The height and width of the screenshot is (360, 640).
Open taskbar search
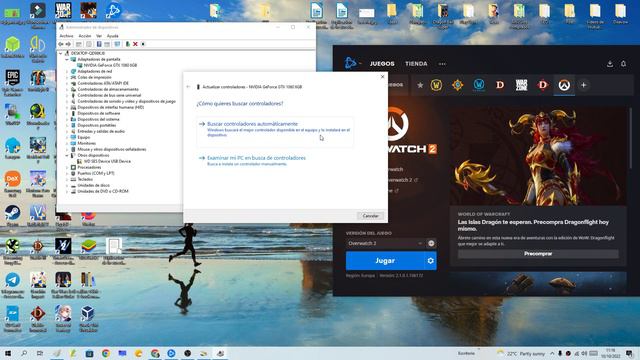[x=24, y=353]
